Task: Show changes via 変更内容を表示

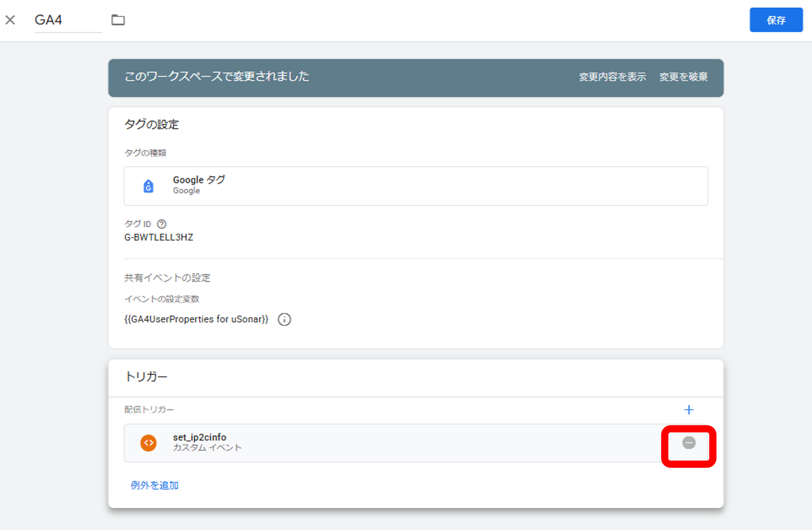Action: tap(612, 77)
